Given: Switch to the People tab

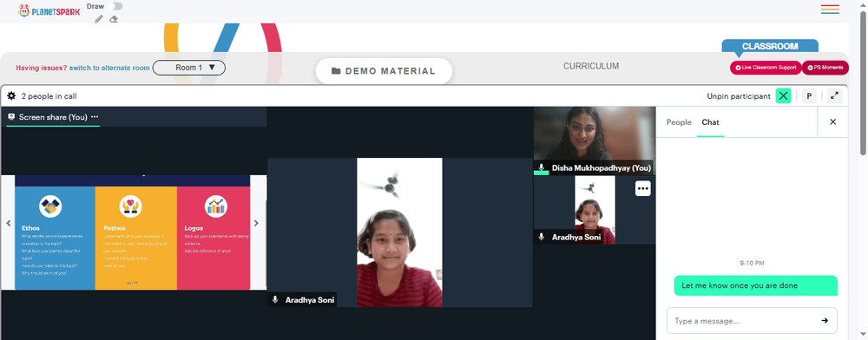Looking at the screenshot, I should [679, 122].
